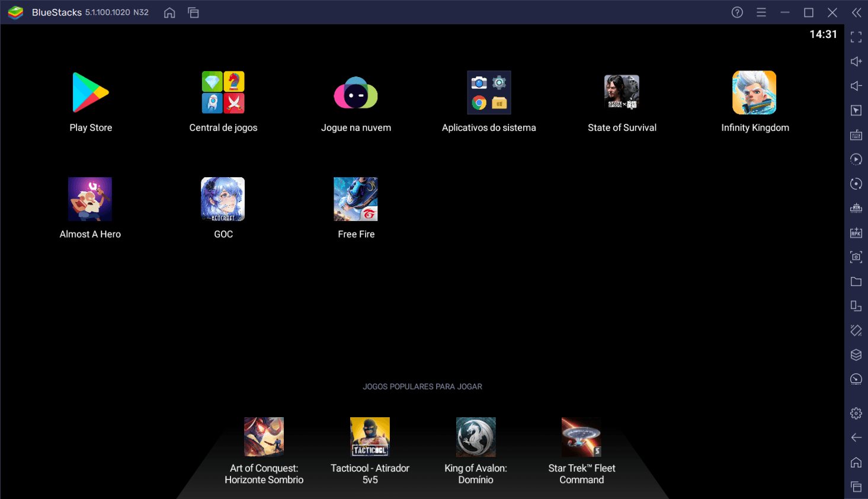Open the speedometer performance icon in sidebar
The image size is (868, 499).
pos(856,379)
